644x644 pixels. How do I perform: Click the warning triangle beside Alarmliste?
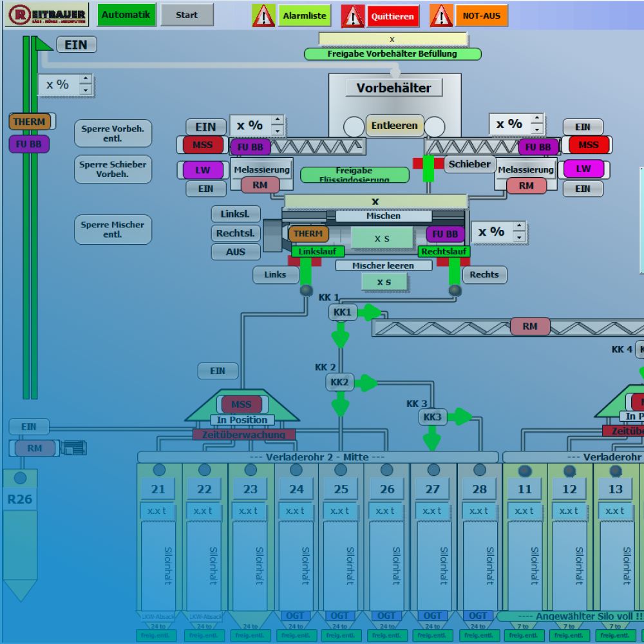(x=263, y=15)
